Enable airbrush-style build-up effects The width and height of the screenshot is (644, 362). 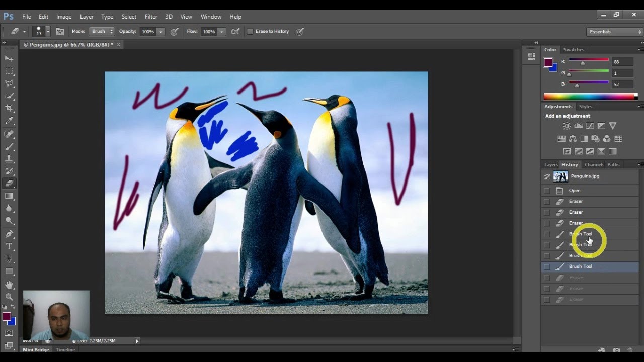coord(235,31)
